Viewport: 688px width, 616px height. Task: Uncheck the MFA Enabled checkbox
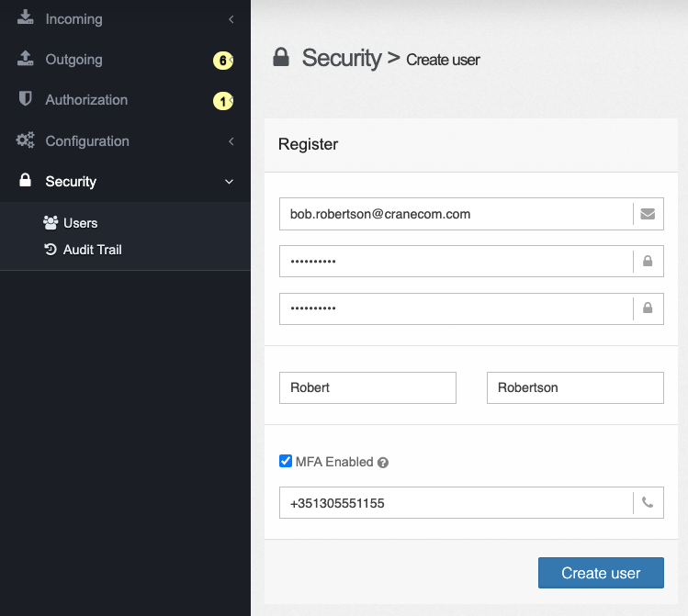point(286,461)
